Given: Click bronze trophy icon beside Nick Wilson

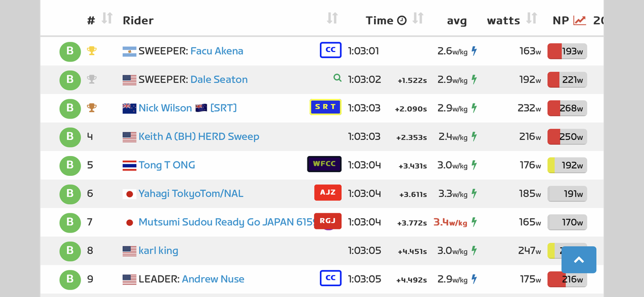Looking at the screenshot, I should pos(92,108).
